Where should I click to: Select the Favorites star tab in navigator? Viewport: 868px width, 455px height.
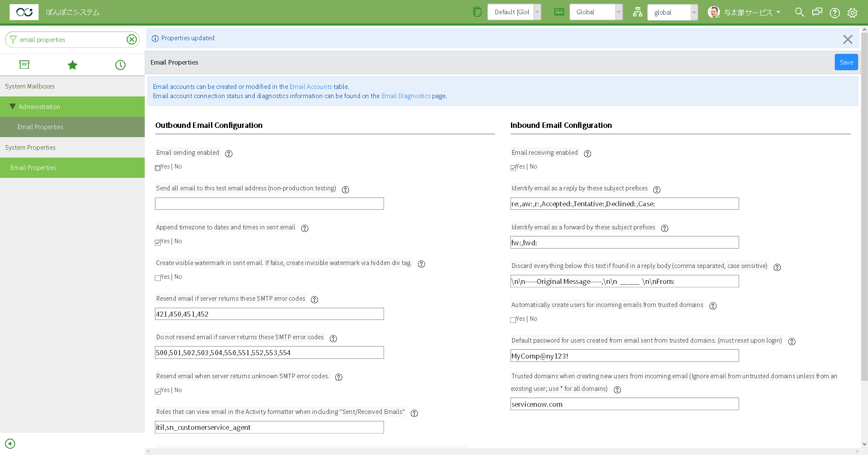point(72,65)
